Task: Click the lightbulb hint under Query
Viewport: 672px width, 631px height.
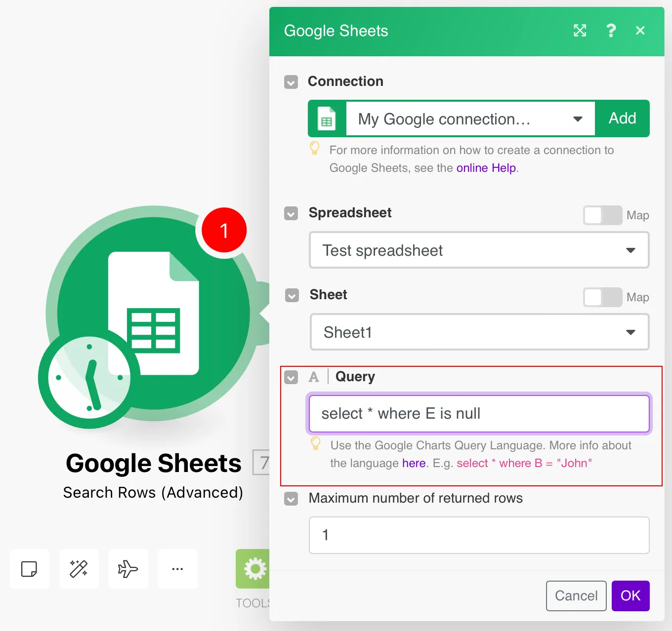Action: [x=316, y=444]
